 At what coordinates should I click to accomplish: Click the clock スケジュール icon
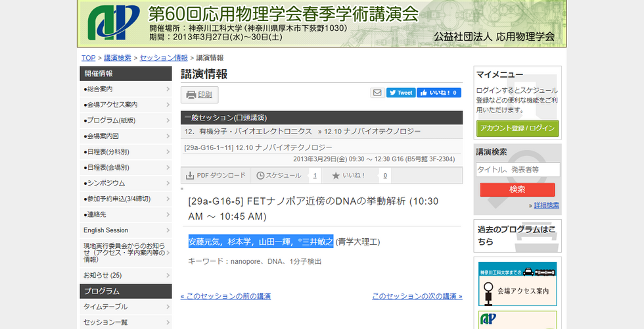pos(260,176)
